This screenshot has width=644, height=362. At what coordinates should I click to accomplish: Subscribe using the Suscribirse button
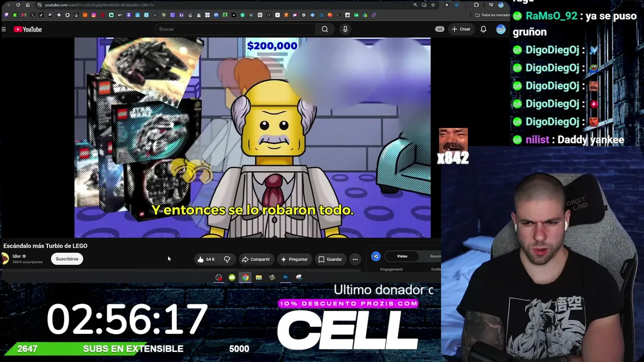point(67,259)
